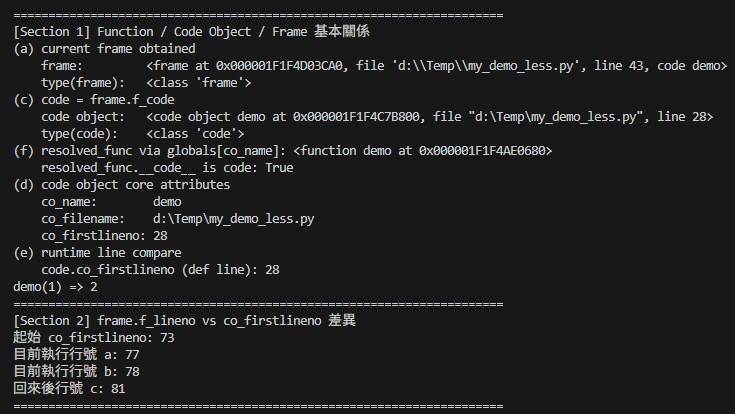Click the co_name value "demo"
Viewport: 735px width, 414px height.
pos(167,202)
